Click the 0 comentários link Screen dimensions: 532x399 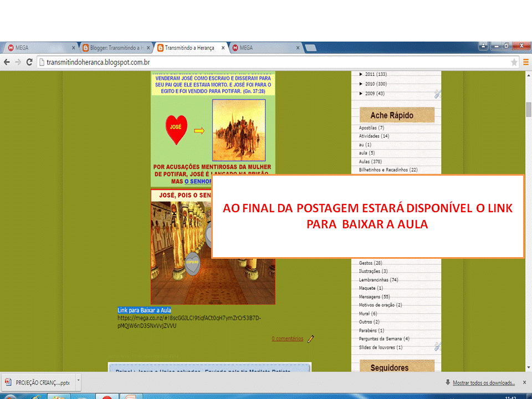tap(288, 339)
